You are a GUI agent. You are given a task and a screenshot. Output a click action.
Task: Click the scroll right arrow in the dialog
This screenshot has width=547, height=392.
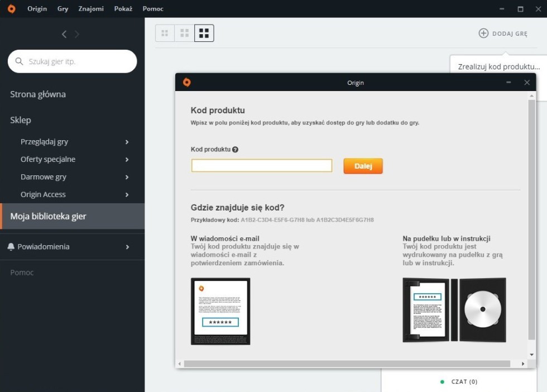click(523, 364)
